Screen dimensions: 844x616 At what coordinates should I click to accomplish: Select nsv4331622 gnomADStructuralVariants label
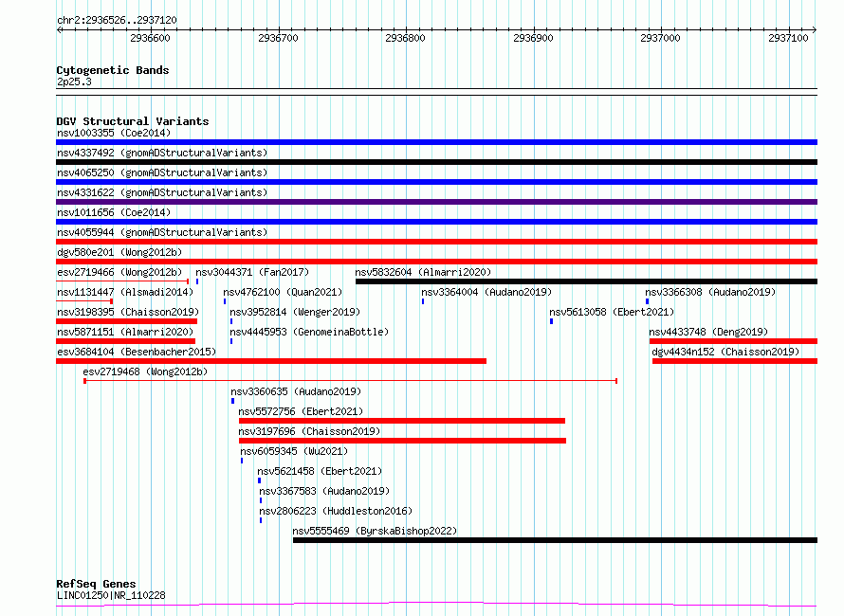pos(162,192)
